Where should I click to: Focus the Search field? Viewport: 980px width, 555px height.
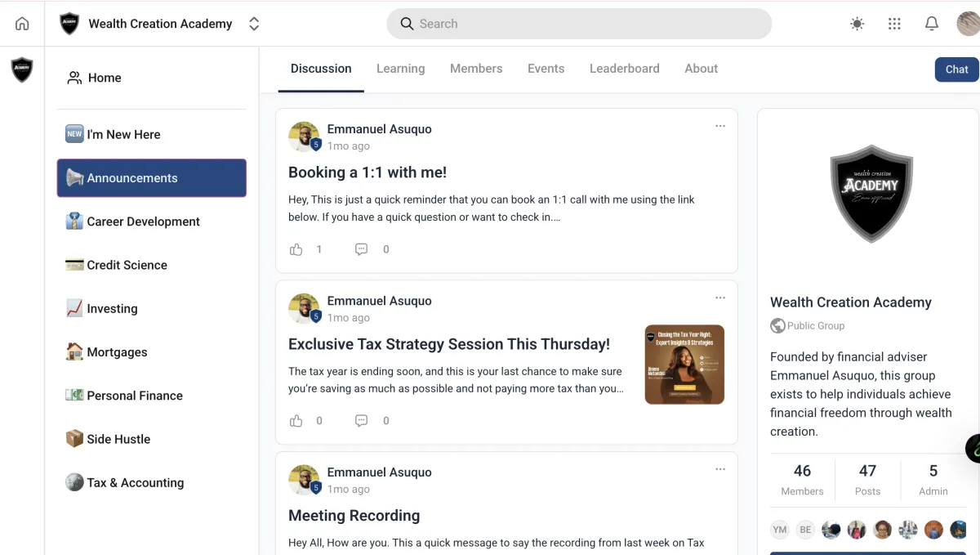click(x=579, y=24)
